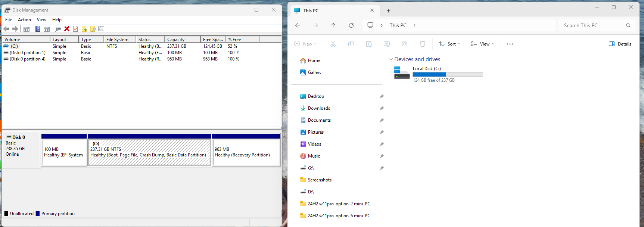
Task: Collapse the Devices and drives group
Action: (x=391, y=59)
